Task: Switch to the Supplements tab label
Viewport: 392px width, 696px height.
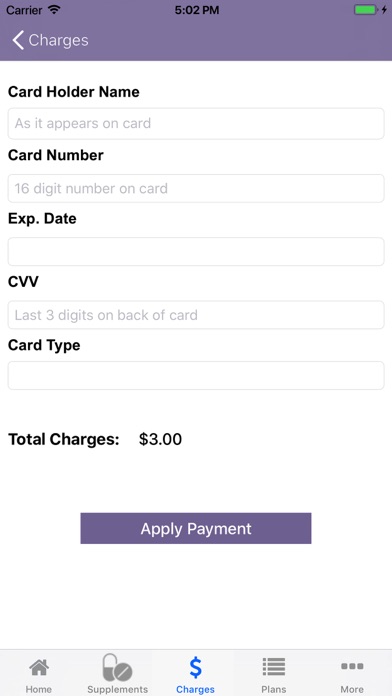Action: point(117,689)
